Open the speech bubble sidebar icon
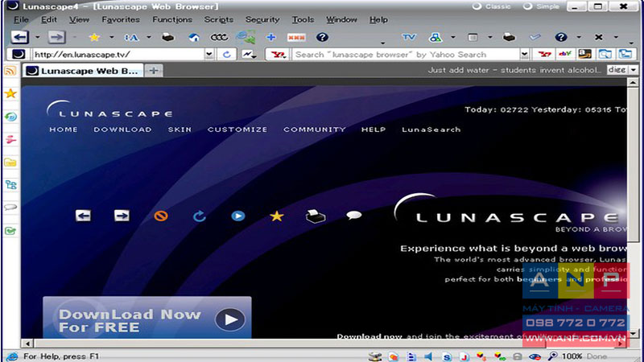644x362 pixels. (x=10, y=208)
